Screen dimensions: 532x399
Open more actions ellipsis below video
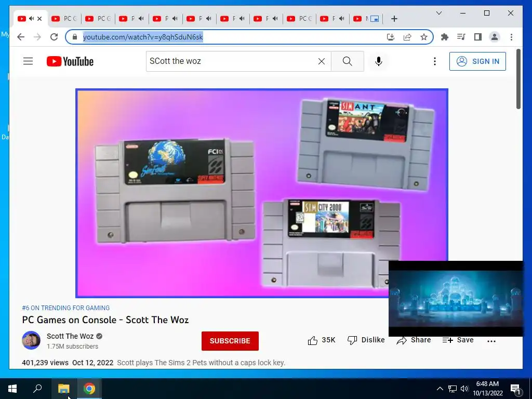click(x=491, y=341)
